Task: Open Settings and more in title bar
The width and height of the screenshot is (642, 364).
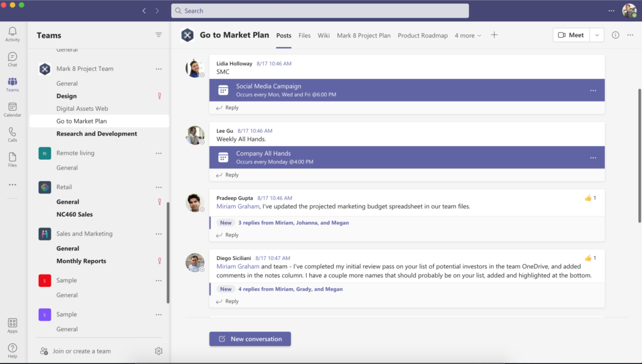Action: point(611,11)
